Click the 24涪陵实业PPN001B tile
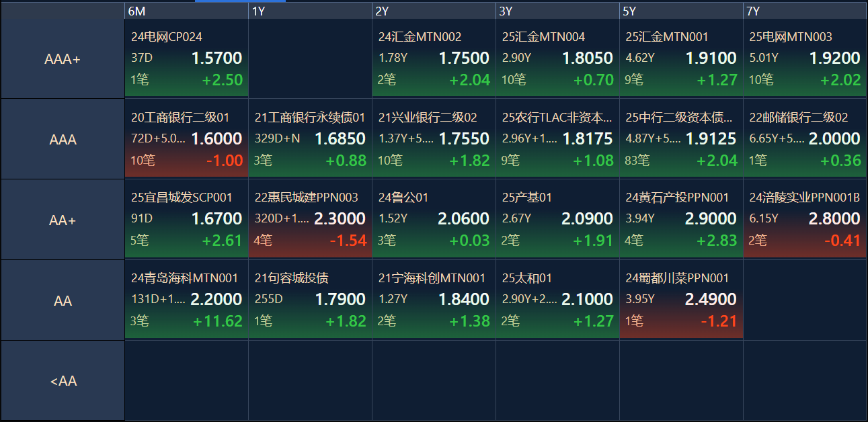The image size is (868, 422). point(805,218)
